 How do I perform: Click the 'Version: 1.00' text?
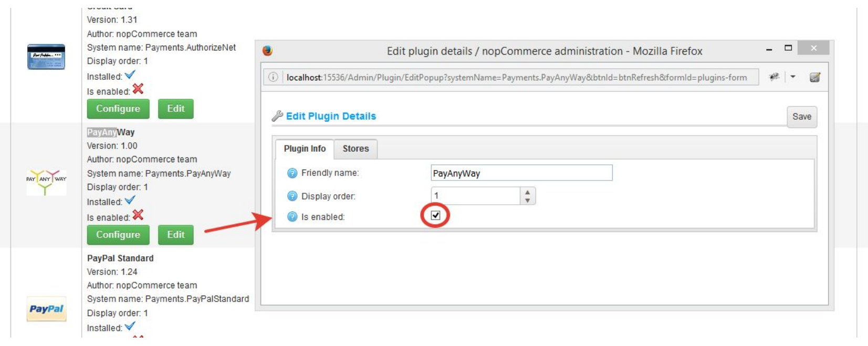(x=112, y=146)
